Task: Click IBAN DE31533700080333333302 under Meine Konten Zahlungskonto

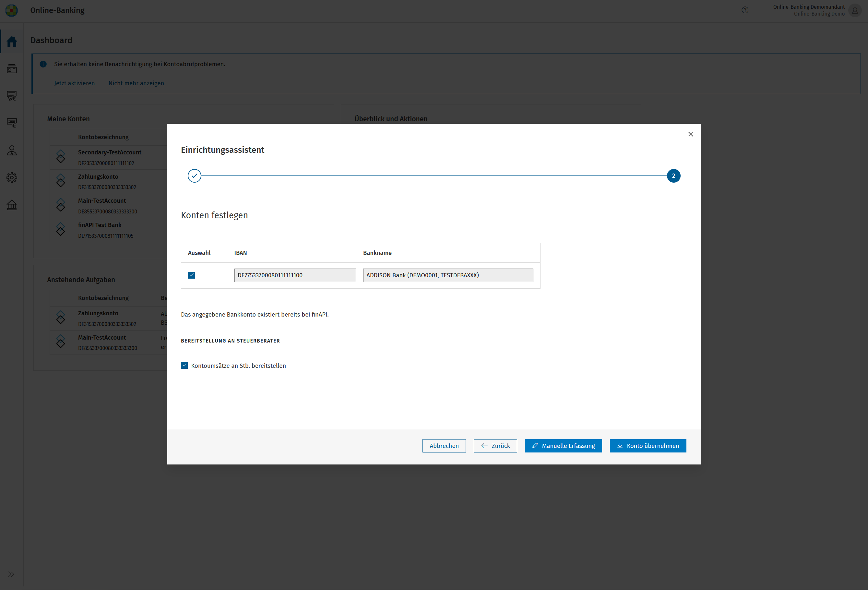Action: tap(107, 187)
